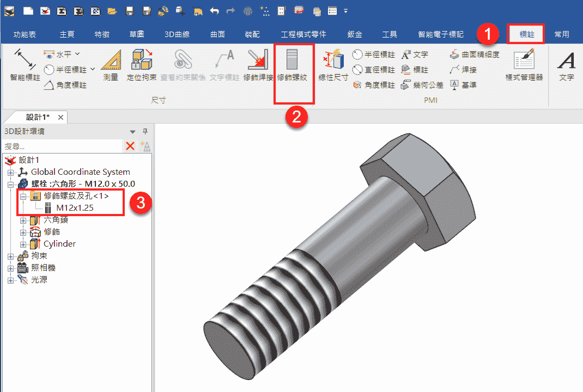Switch to the 標註 ribbon tab
Image resolution: width=583 pixels, height=392 pixels.
(526, 34)
